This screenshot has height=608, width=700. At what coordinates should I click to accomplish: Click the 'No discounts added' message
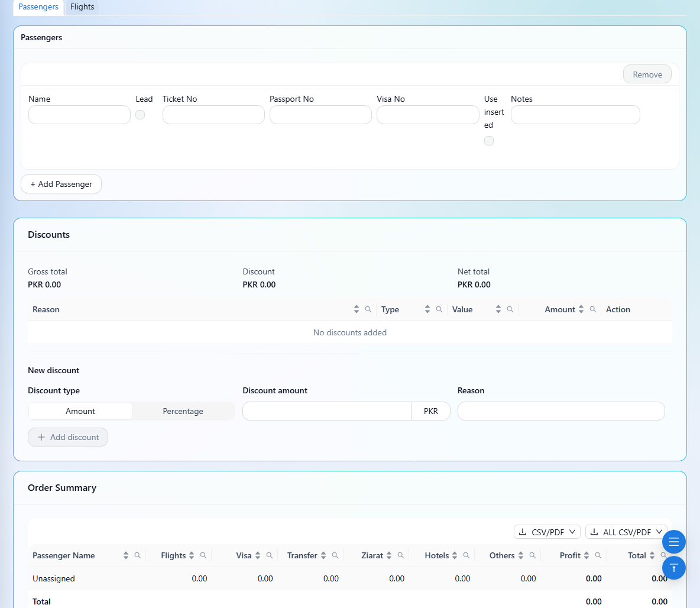tap(349, 332)
